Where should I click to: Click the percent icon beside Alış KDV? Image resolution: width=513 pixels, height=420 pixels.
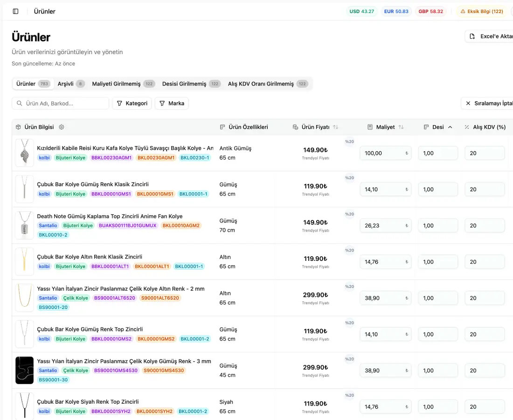click(467, 127)
